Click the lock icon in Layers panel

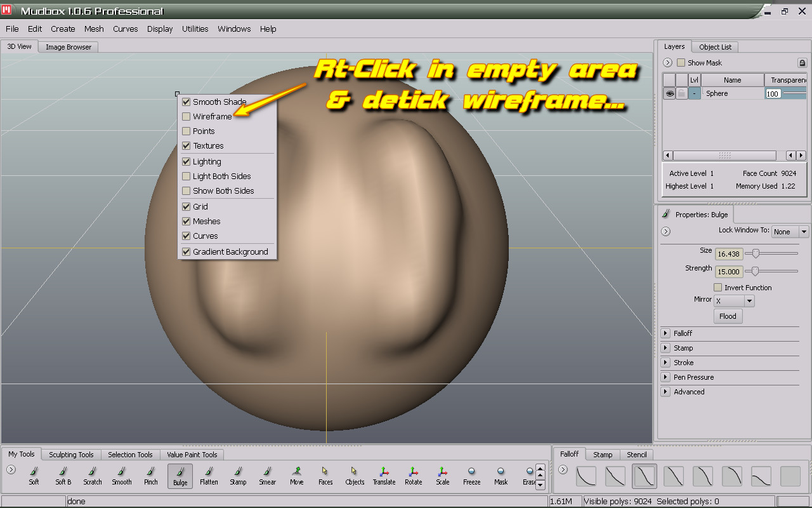pyautogui.click(x=802, y=63)
